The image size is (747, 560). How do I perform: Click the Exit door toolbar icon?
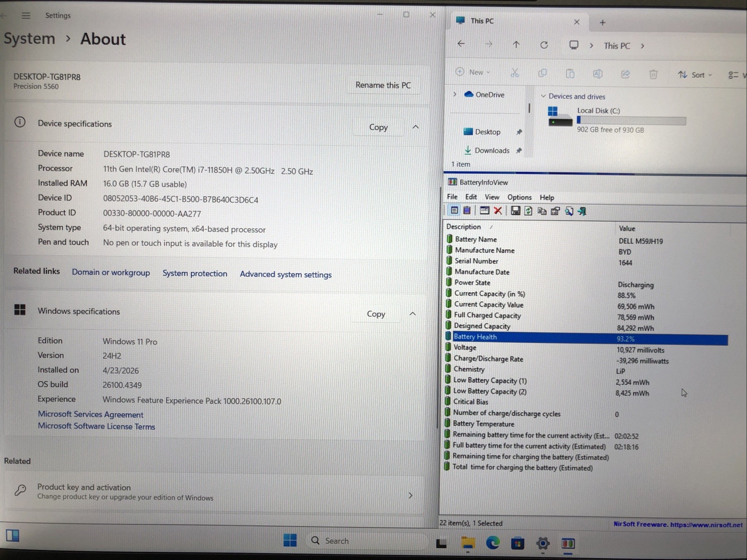582,212
